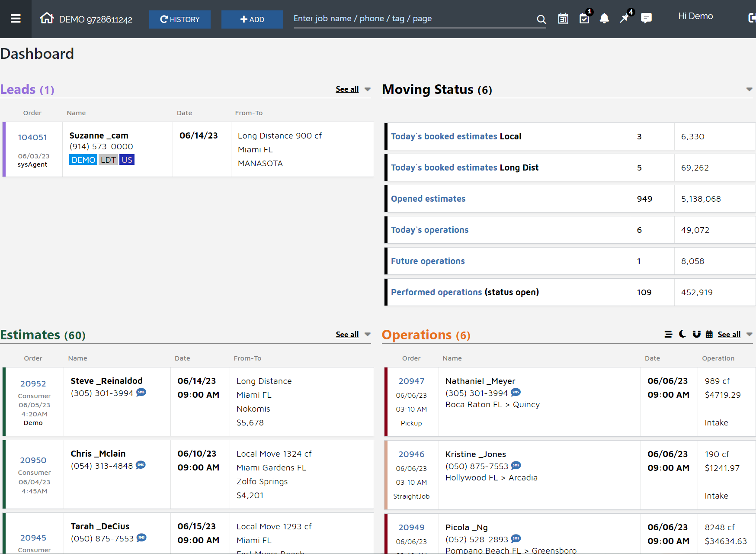Click the $4719.29 operation amount
This screenshot has width=756, height=554.
click(x=723, y=395)
